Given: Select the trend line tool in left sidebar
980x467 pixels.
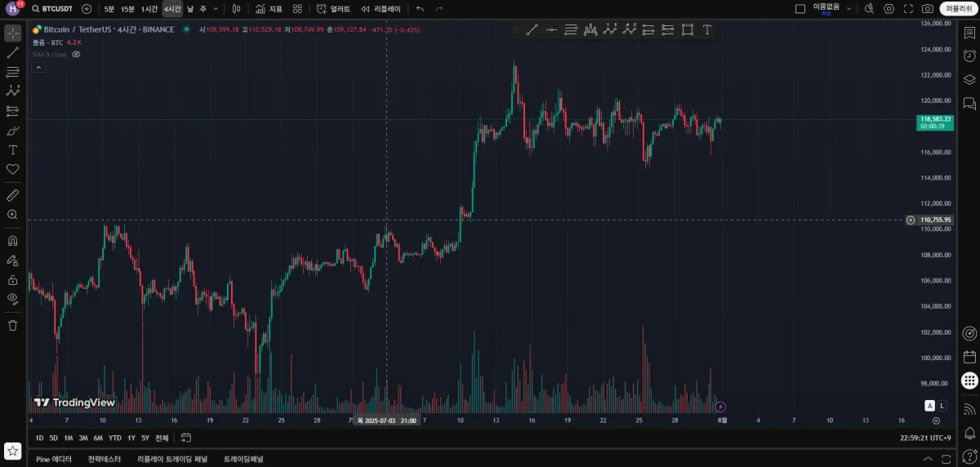Looking at the screenshot, I should (x=12, y=52).
